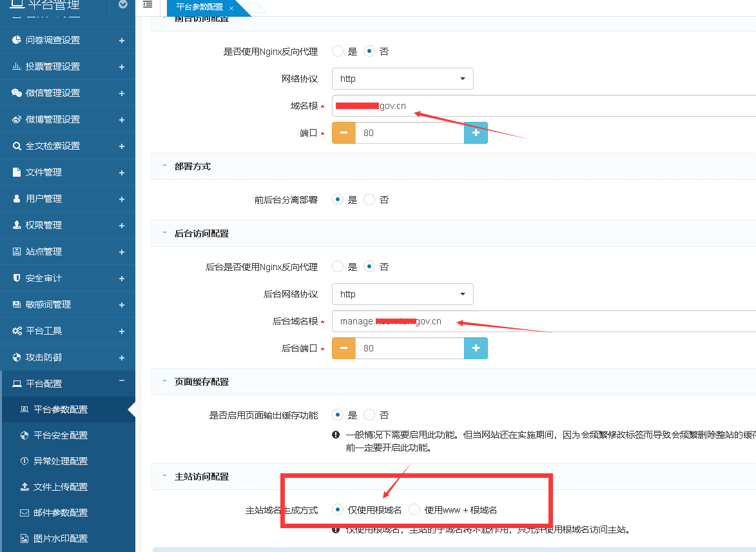Increase the front-end port with plus button
This screenshot has width=756, height=552.
[x=476, y=133]
